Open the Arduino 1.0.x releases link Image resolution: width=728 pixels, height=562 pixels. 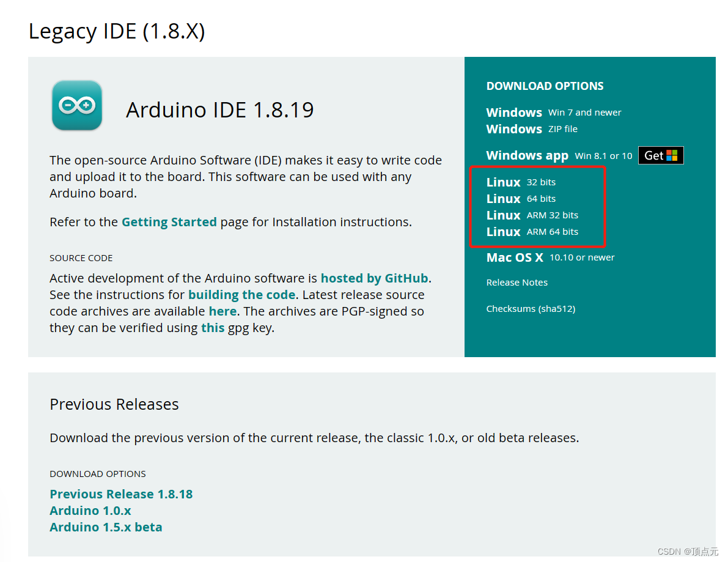90,511
